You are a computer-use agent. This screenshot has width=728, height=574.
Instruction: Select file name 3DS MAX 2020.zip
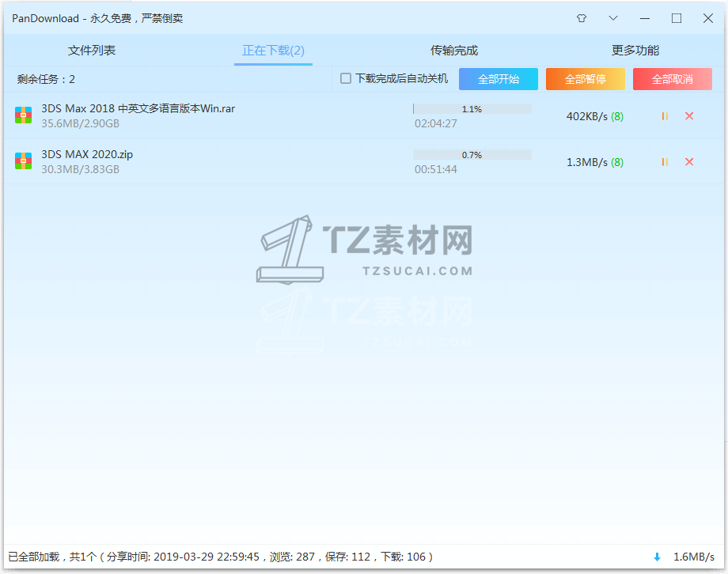coord(87,154)
